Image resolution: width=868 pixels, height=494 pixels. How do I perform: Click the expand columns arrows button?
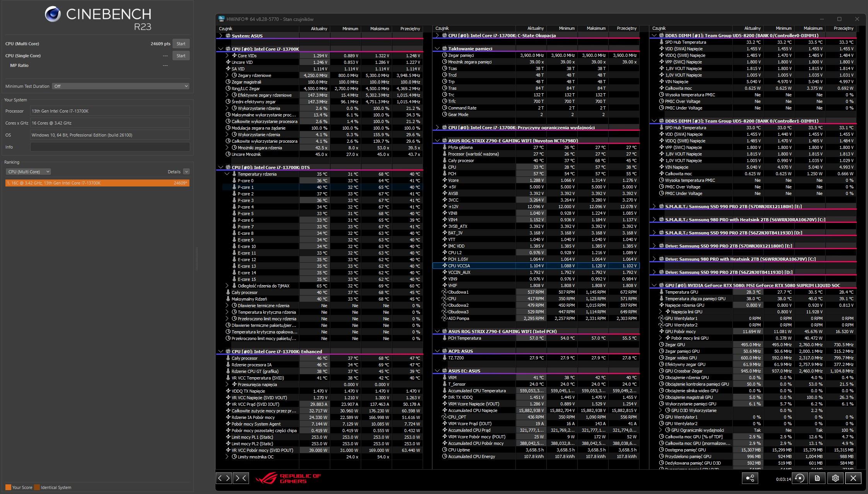pos(224,478)
